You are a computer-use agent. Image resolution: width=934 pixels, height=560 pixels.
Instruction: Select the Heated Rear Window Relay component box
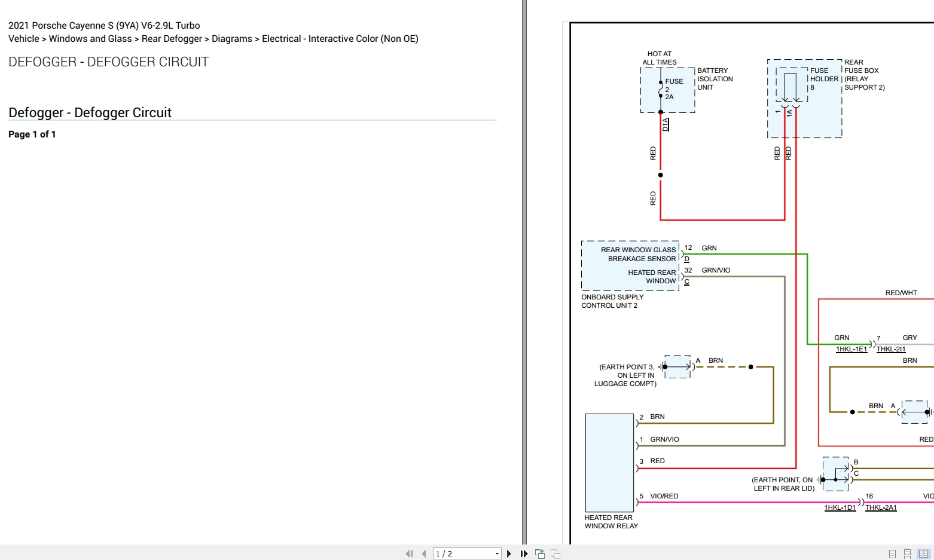pos(609,463)
